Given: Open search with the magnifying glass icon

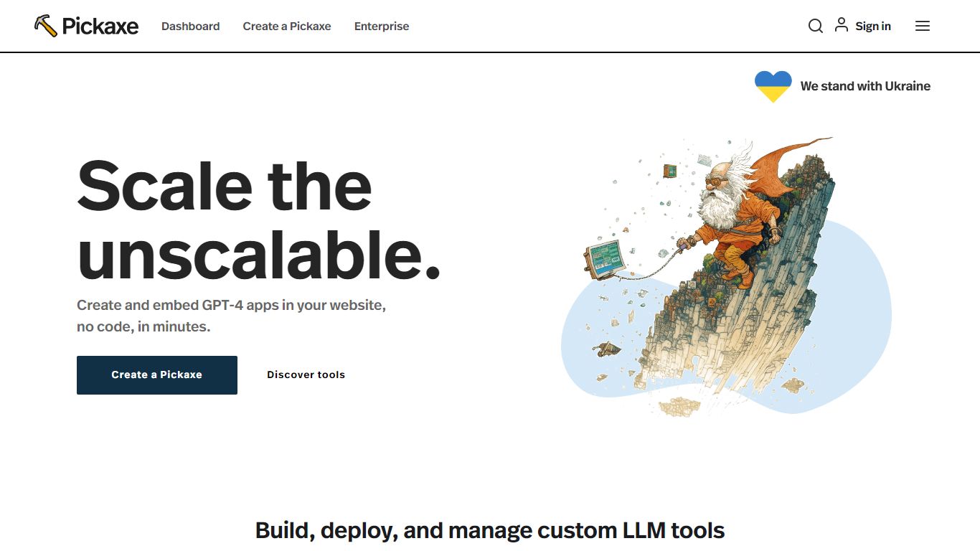Looking at the screenshot, I should 815,27.
